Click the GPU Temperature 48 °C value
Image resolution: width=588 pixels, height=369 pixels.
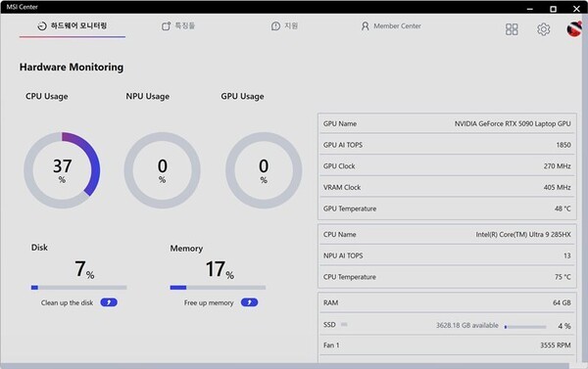pyautogui.click(x=563, y=208)
